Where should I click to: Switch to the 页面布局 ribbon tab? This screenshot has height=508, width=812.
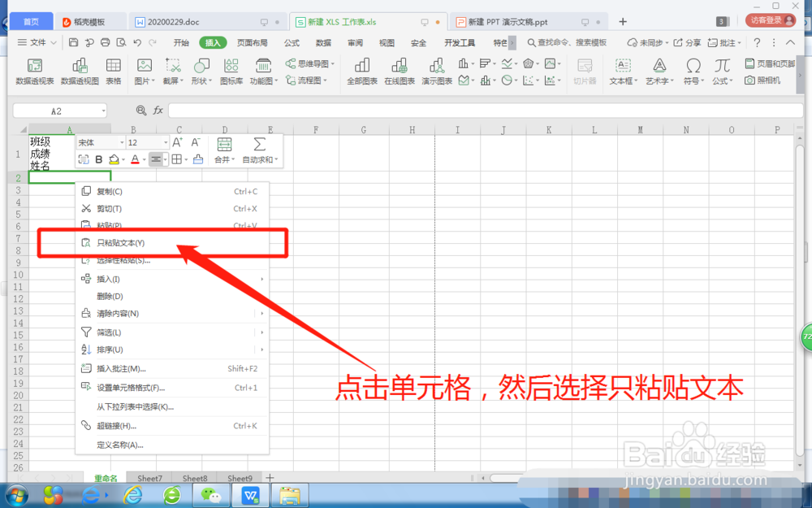(253, 42)
